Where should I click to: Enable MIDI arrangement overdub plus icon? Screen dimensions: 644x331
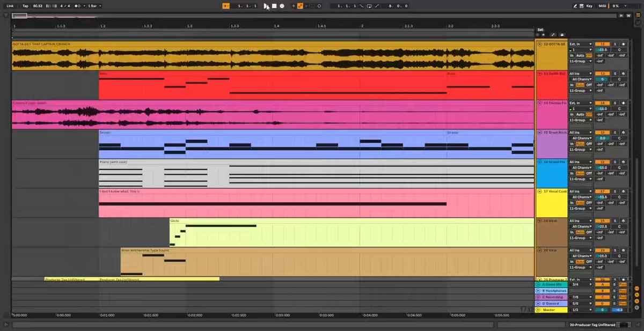(294, 6)
